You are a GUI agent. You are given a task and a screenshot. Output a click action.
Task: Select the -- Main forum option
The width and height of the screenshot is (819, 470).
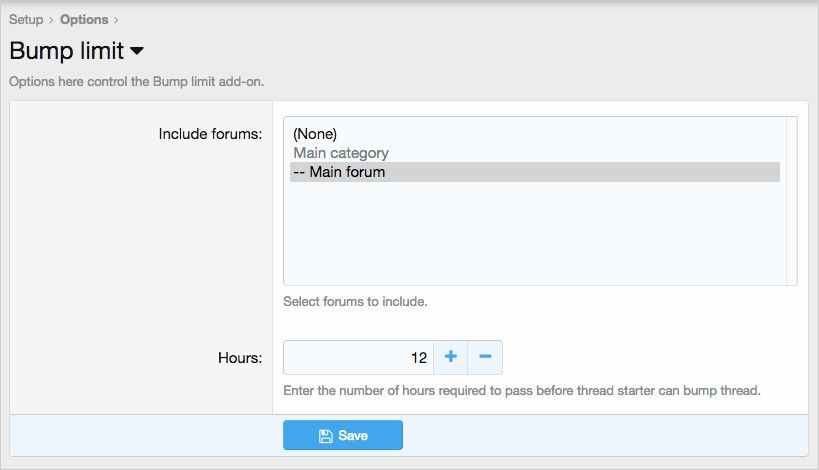339,172
